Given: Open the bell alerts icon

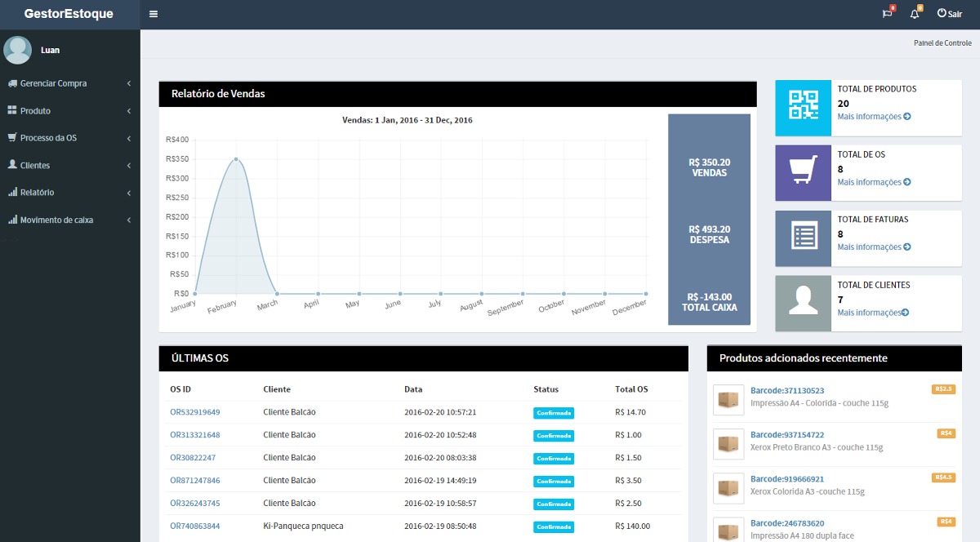Looking at the screenshot, I should pyautogui.click(x=914, y=14).
